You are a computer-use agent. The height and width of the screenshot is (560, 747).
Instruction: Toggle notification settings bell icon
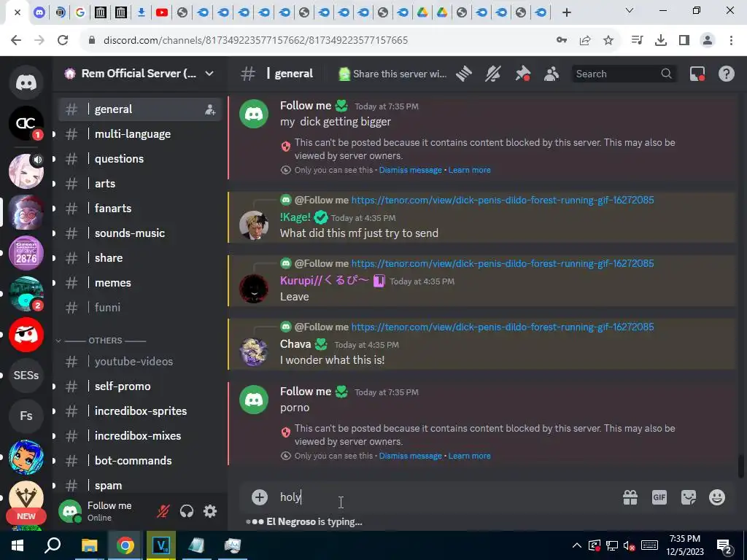[493, 74]
